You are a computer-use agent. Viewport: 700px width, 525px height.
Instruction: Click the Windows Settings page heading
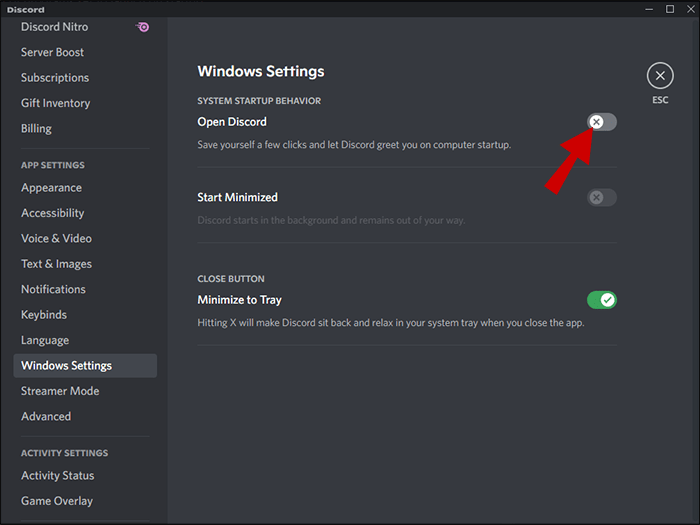[x=261, y=71]
